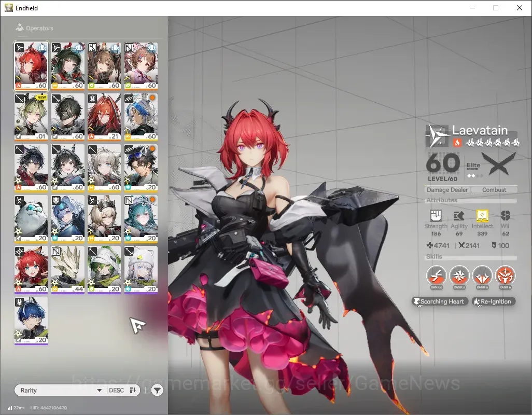
Task: Open the Rarity sort dropdown
Action: point(61,390)
